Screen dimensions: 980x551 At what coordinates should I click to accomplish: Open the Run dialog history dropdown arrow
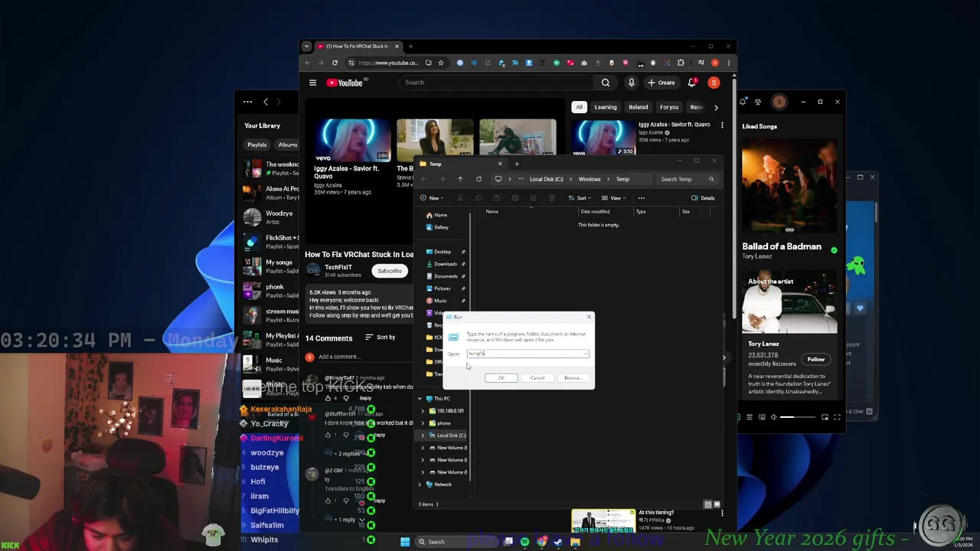click(586, 354)
